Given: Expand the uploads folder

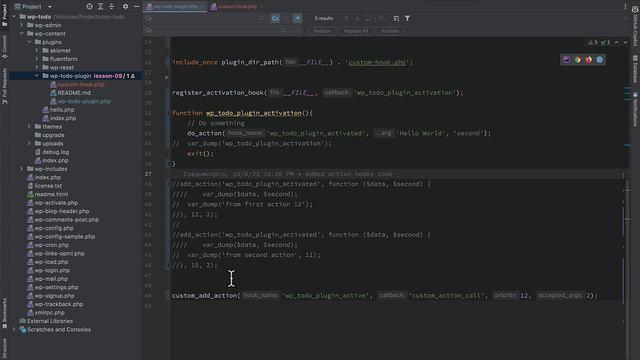Looking at the screenshot, I should [29, 144].
